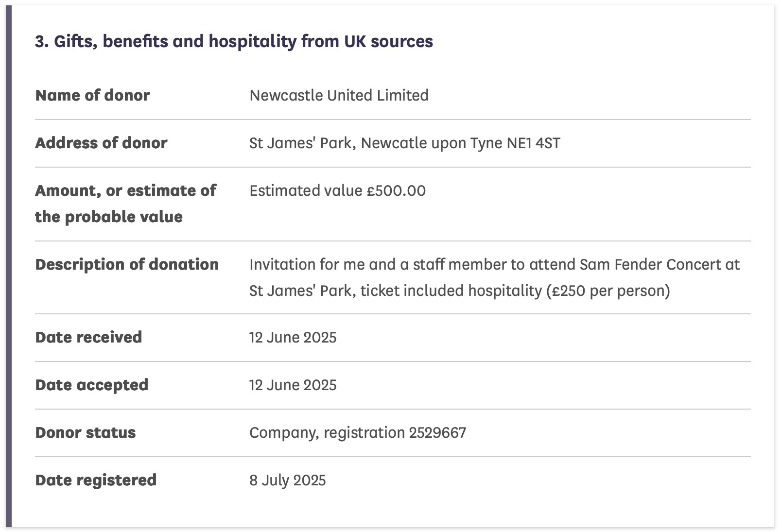Screen dimensions: 782x532
Task: Click the "Description of donation" row label
Action: [x=127, y=264]
